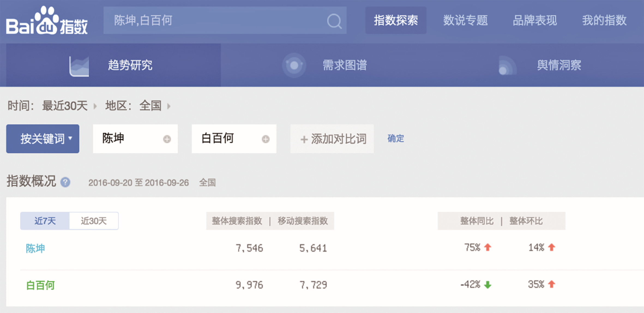This screenshot has width=644, height=313.
Task: Click the plus icon beside 白百何 keyword
Action: coord(266,139)
